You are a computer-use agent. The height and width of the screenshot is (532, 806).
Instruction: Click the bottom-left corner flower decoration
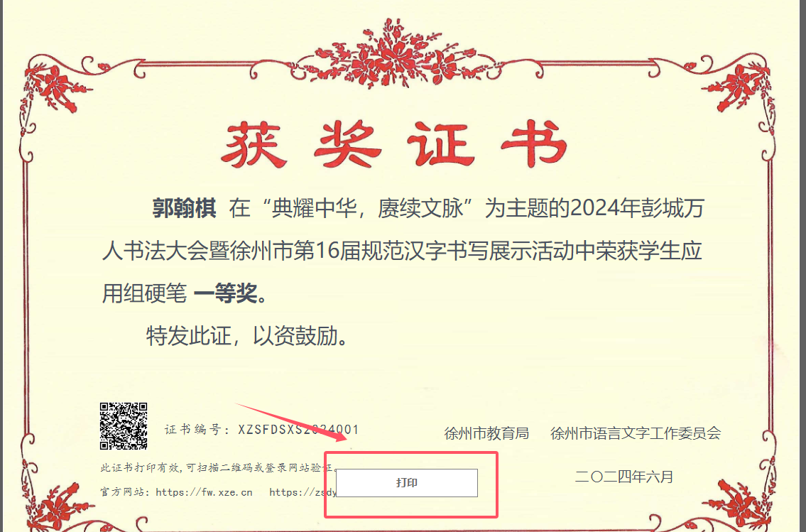point(59,506)
